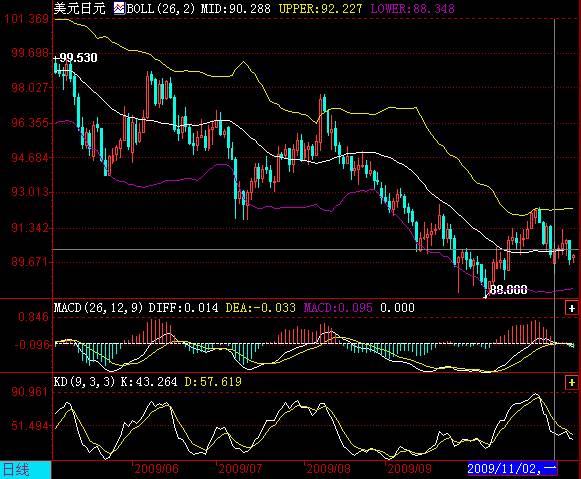The width and height of the screenshot is (581, 479).
Task: Click the 美元日元 symbol title
Action: [x=80, y=8]
